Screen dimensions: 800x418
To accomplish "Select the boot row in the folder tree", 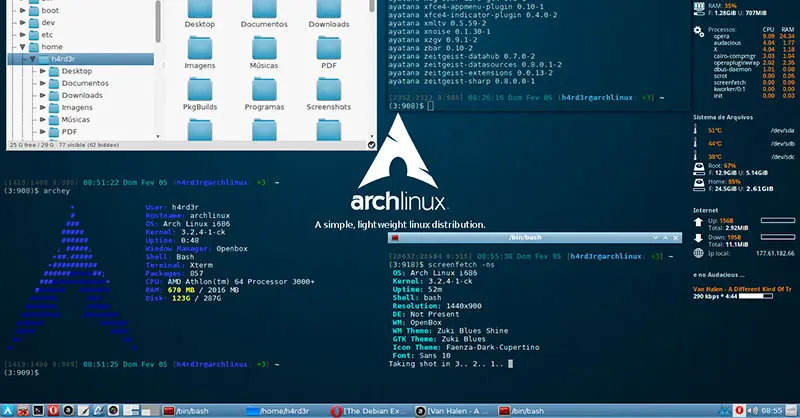I will 81,10.
